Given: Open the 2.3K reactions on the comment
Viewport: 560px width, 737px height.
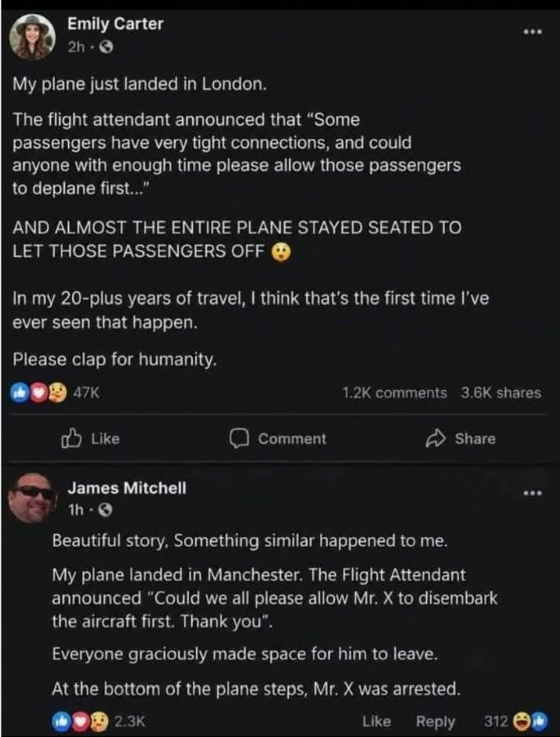Looking at the screenshot, I should point(128,721).
